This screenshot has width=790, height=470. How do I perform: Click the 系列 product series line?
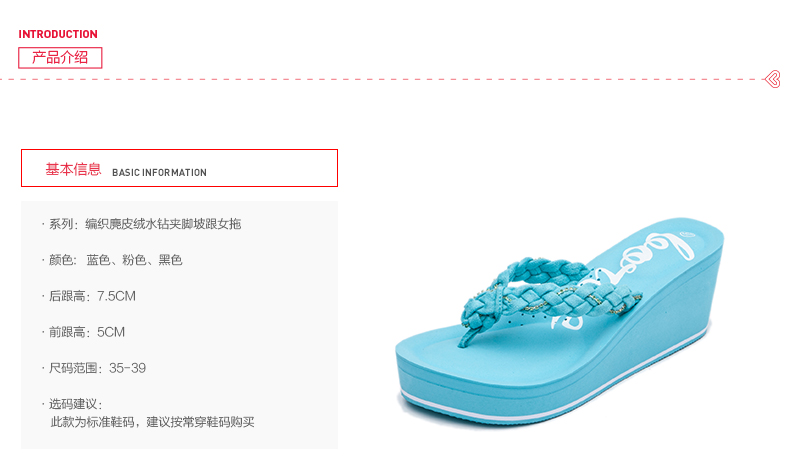coord(142,224)
